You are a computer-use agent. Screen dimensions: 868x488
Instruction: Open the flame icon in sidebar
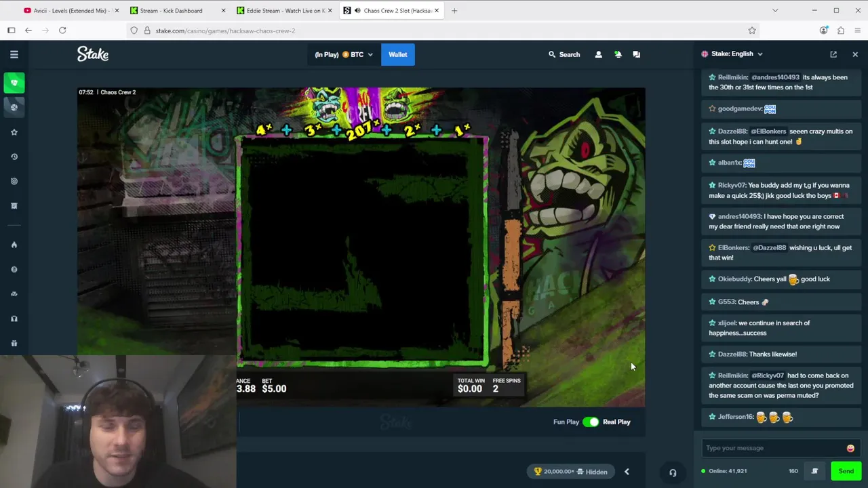14,245
